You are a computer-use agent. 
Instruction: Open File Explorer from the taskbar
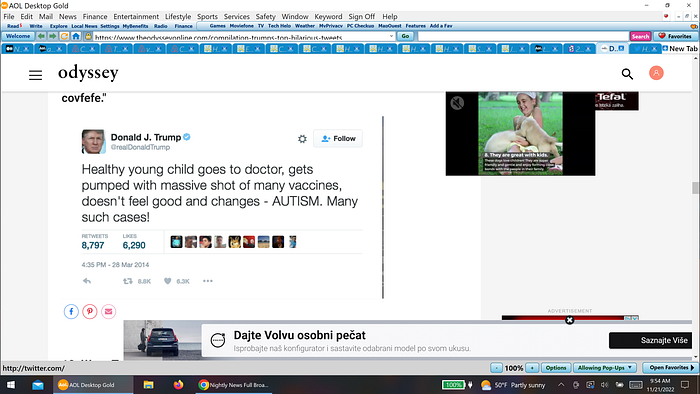[x=148, y=385]
